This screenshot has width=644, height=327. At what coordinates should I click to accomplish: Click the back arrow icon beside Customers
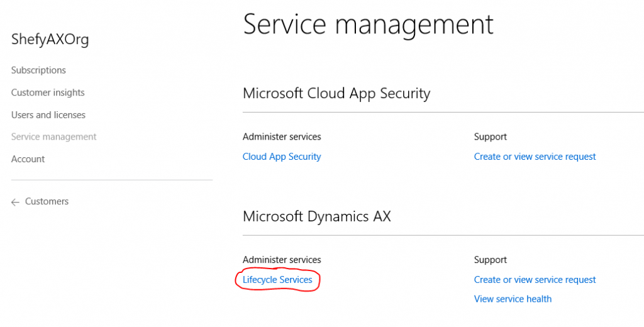click(x=16, y=202)
